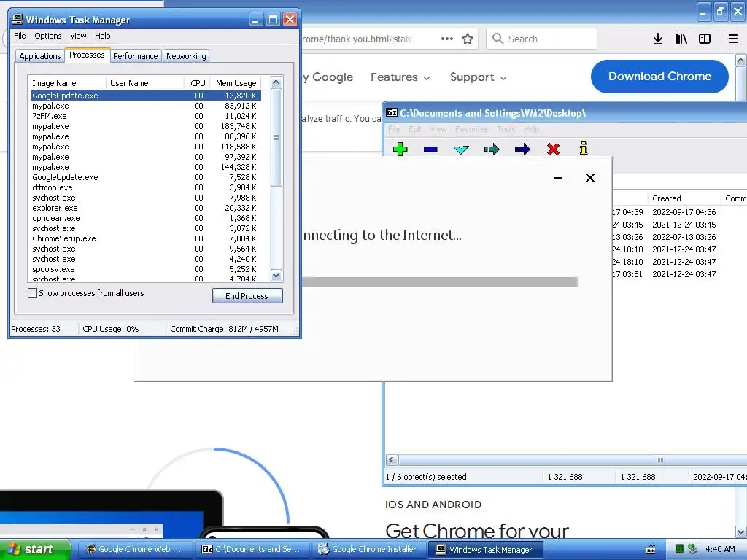
Task: Click browser page scrollbar down arrow
Action: tap(741, 532)
